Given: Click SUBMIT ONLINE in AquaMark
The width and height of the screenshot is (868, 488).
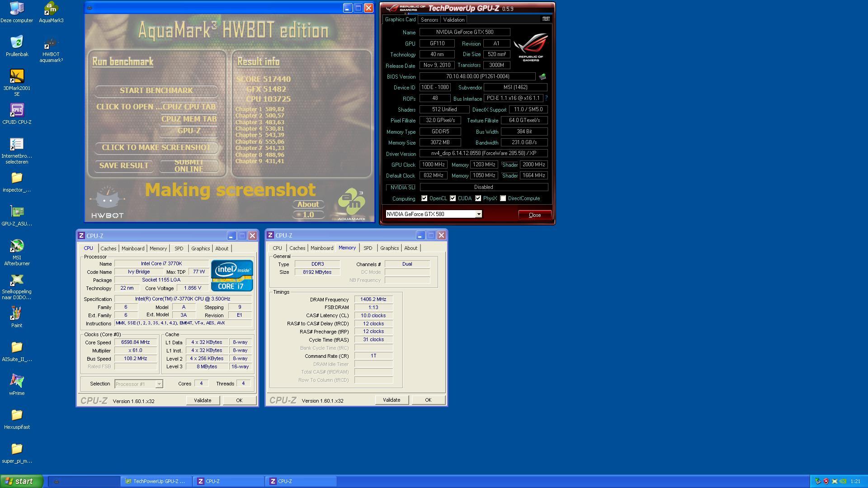Looking at the screenshot, I should click(189, 166).
